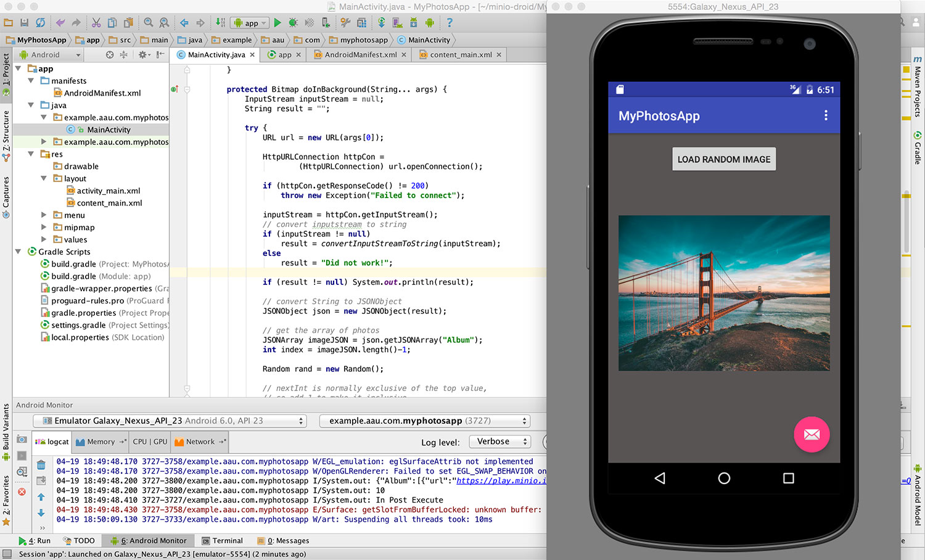This screenshot has height=560, width=925.
Task: Open the play.minio link in logcat output
Action: (501, 481)
